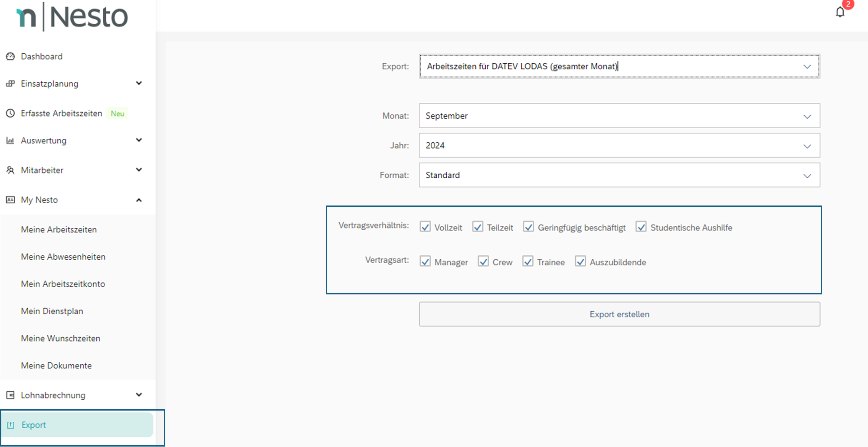Viewport: 868px width, 447px height.
Task: Click the Lohnabrechnung wallet icon
Action: (10, 395)
